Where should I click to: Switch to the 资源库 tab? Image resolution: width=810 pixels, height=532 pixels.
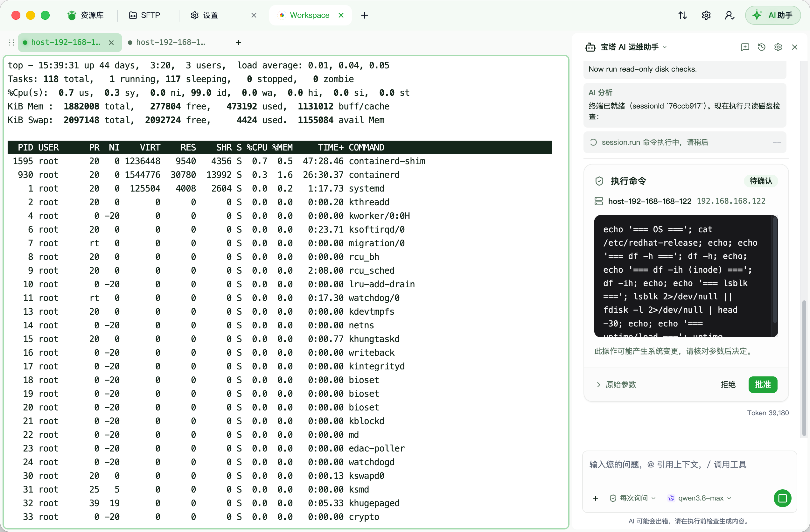click(86, 15)
